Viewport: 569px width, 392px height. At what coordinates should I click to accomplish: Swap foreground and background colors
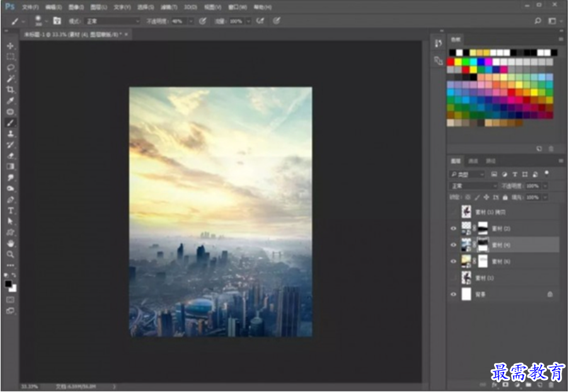tap(14, 275)
